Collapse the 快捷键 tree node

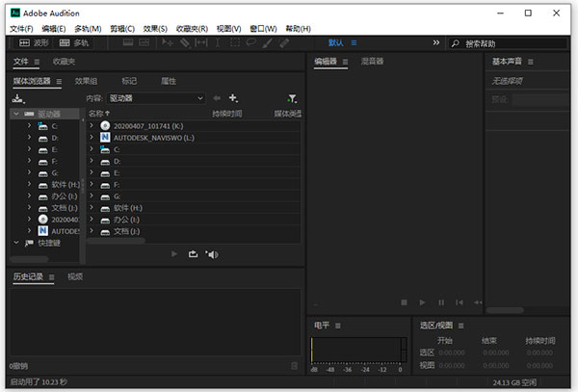[x=16, y=243]
